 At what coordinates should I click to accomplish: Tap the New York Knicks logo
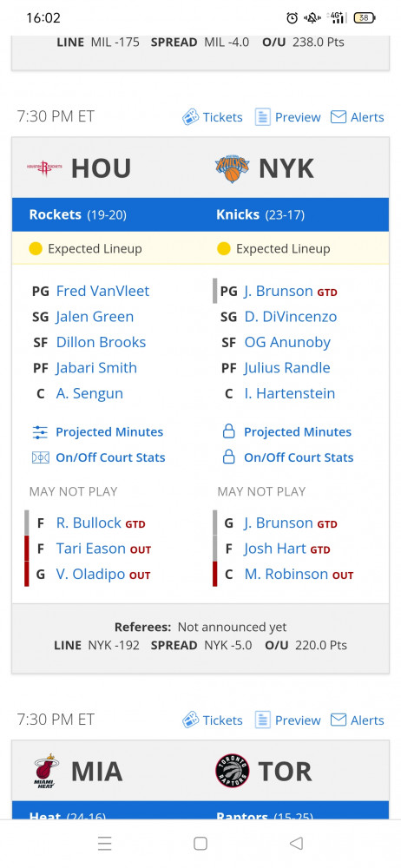click(x=232, y=168)
